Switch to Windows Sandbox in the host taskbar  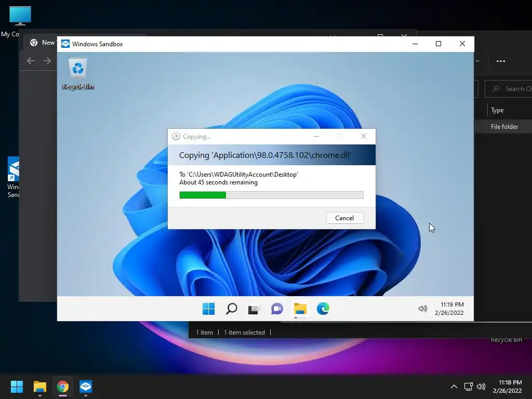coord(86,387)
